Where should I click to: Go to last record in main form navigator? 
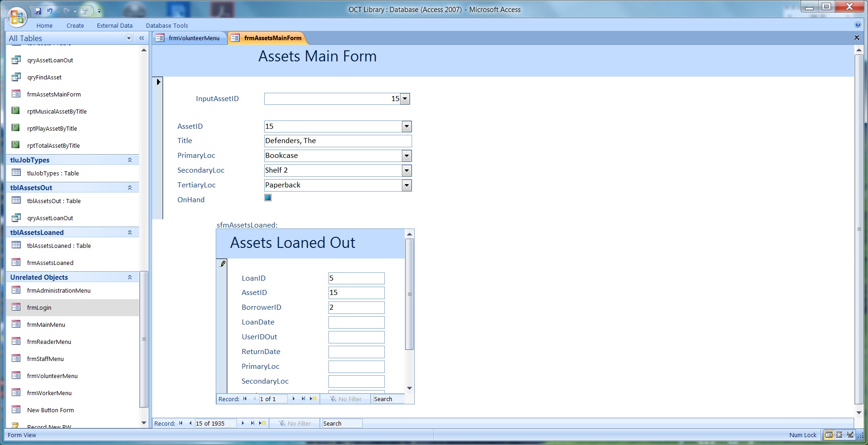[x=253, y=423]
